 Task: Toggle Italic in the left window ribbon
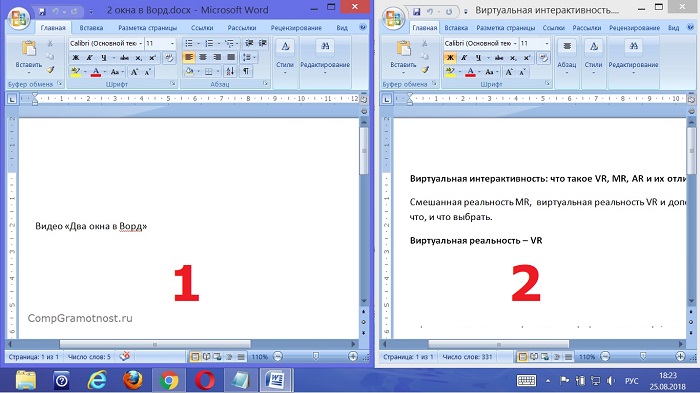tap(89, 58)
